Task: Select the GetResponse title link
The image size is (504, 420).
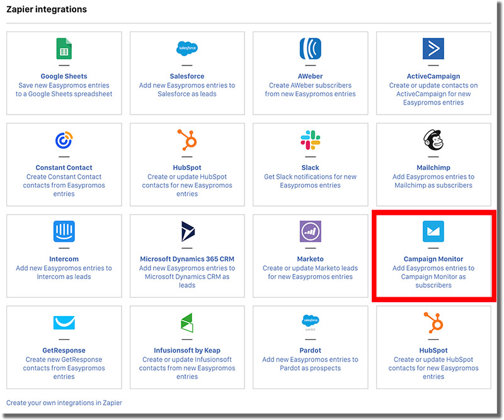Action: (x=64, y=350)
